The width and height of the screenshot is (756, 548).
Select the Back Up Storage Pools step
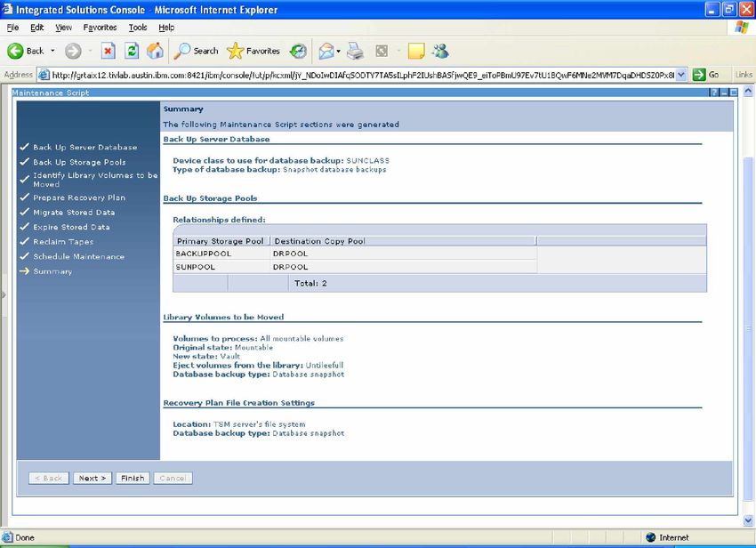[79, 162]
